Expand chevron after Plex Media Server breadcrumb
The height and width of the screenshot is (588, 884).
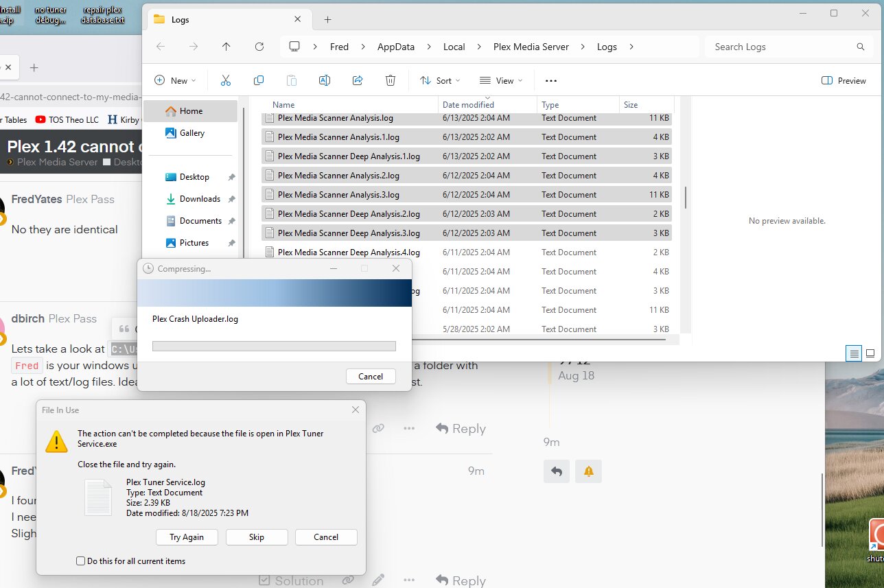(x=583, y=47)
